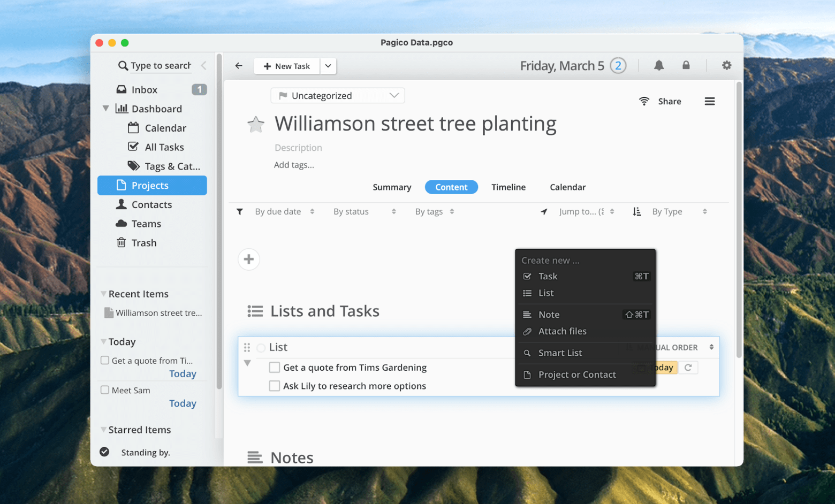Image resolution: width=835 pixels, height=504 pixels.
Task: Select the Content tab
Action: click(451, 187)
